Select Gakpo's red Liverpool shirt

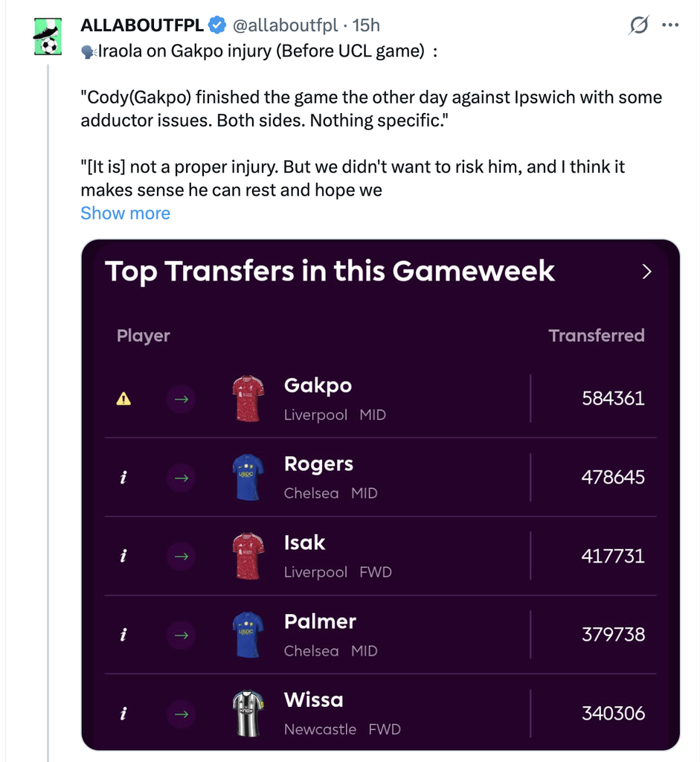point(248,399)
